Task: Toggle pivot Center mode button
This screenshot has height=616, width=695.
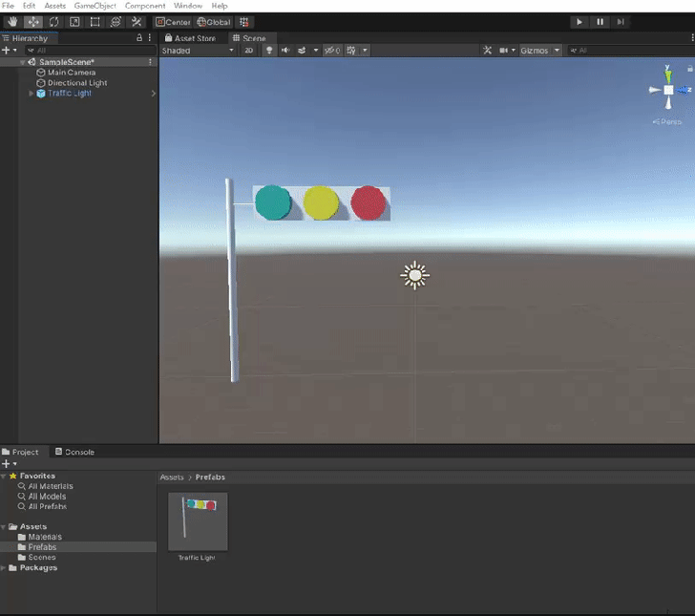Action: tap(173, 22)
